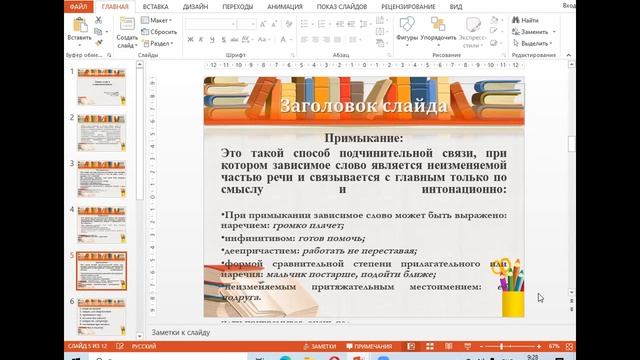Justify the text alignment

point(338,40)
